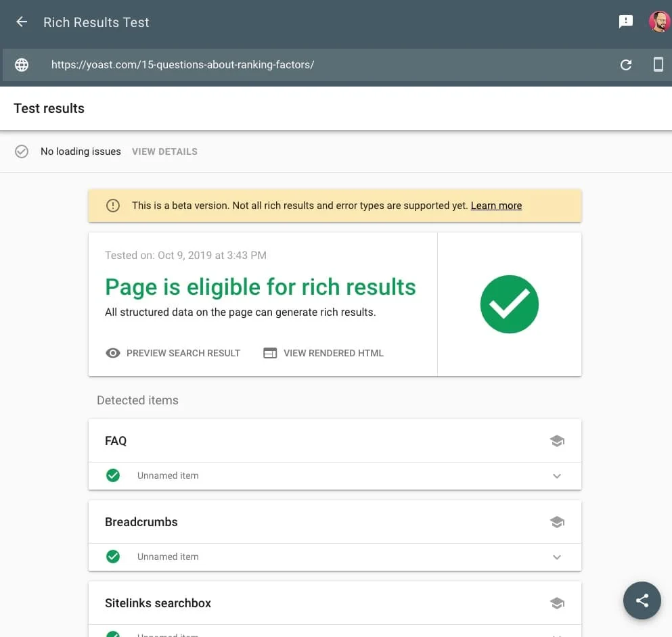672x637 pixels.
Task: Expand the Breadcrumbs Unnamed item details
Action: click(557, 557)
